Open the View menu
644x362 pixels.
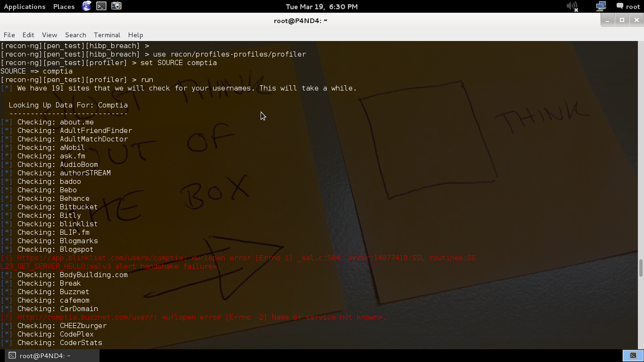coord(50,35)
